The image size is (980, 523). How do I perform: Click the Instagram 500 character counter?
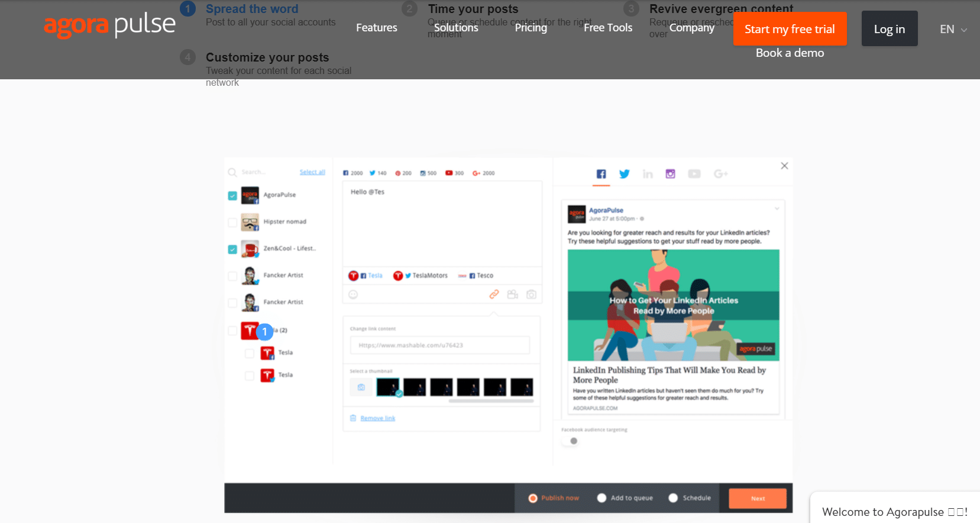428,173
